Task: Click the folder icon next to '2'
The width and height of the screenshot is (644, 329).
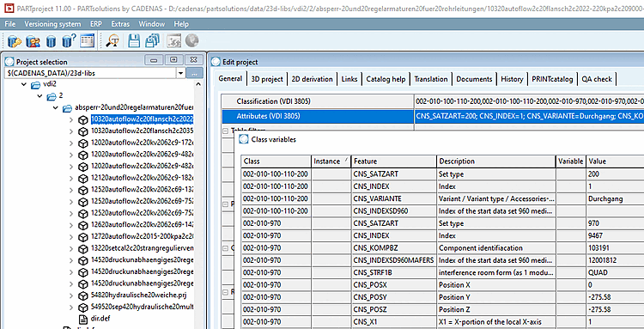Action: pyautogui.click(x=51, y=96)
